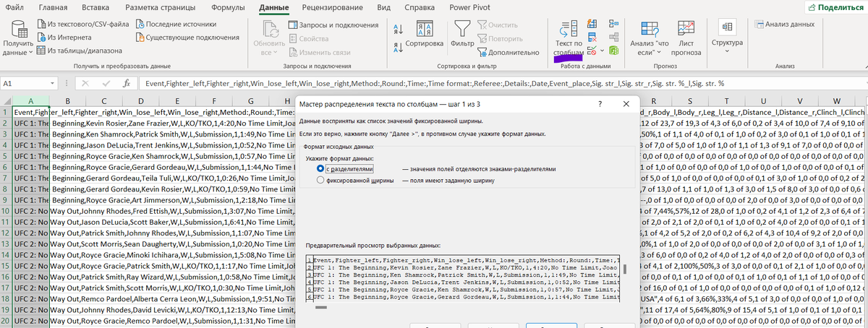The height and width of the screenshot is (328, 868).
Task: Open Page Layout ribbon tab
Action: point(162,7)
